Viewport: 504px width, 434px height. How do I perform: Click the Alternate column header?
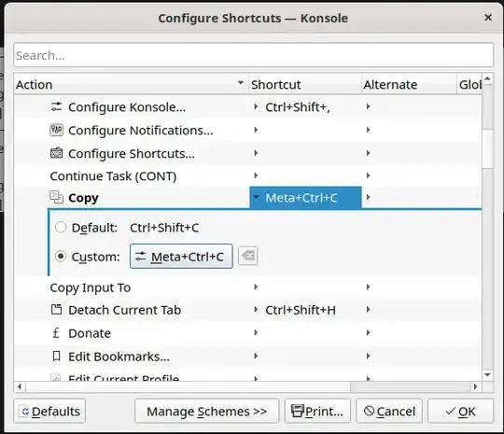click(409, 85)
